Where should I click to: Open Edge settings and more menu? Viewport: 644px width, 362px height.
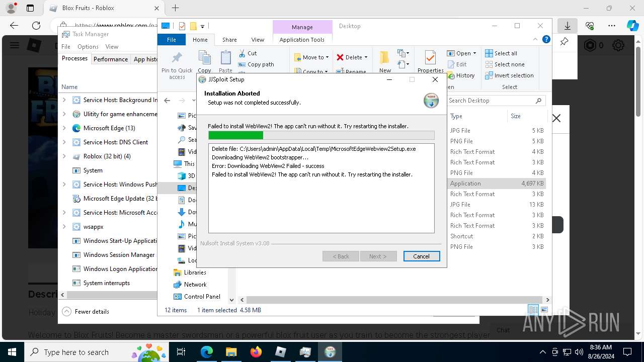[612, 26]
